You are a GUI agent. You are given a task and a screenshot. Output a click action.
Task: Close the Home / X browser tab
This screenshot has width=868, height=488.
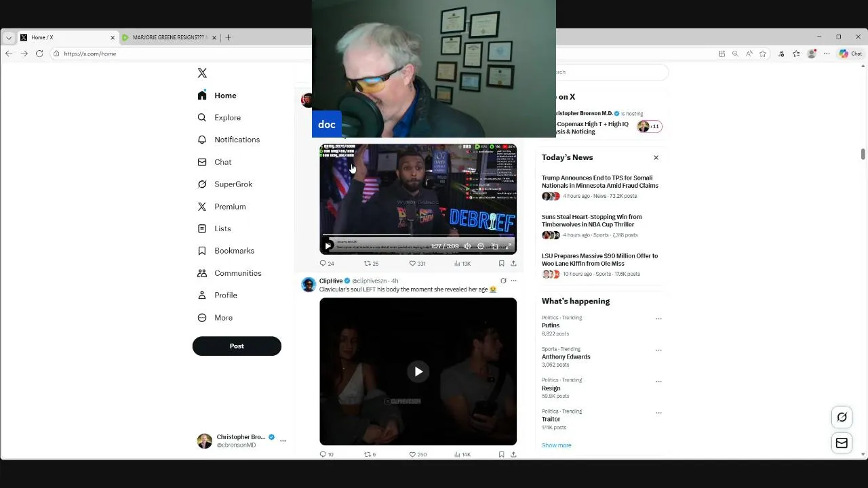tap(113, 37)
